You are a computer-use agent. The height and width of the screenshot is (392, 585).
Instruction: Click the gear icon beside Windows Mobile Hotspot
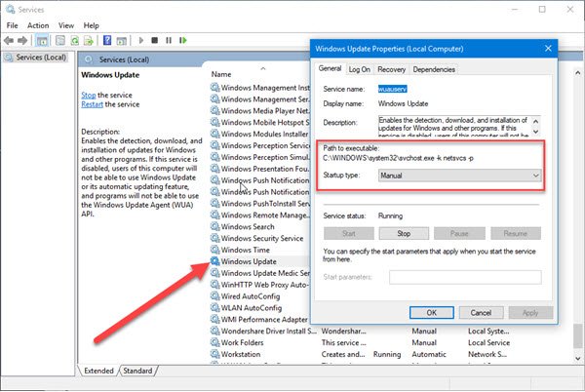(x=214, y=122)
